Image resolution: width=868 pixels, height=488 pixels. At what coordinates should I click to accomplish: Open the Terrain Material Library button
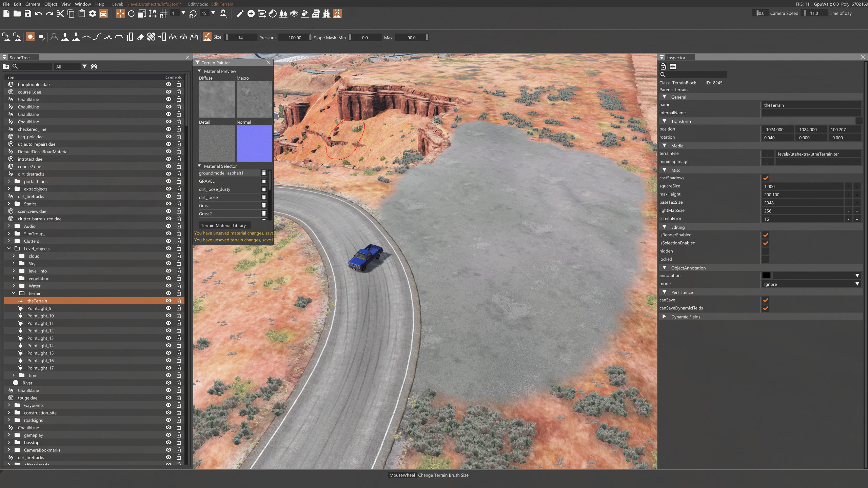coord(224,225)
